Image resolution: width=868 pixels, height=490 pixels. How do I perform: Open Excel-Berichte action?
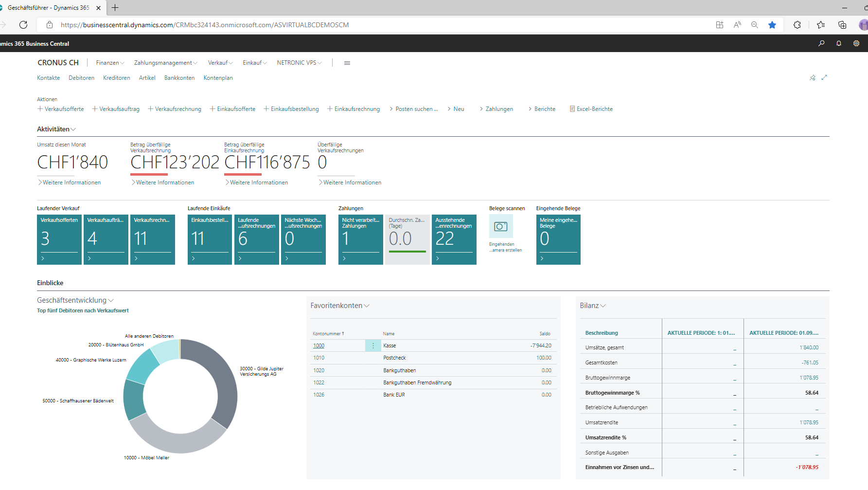[x=591, y=109]
